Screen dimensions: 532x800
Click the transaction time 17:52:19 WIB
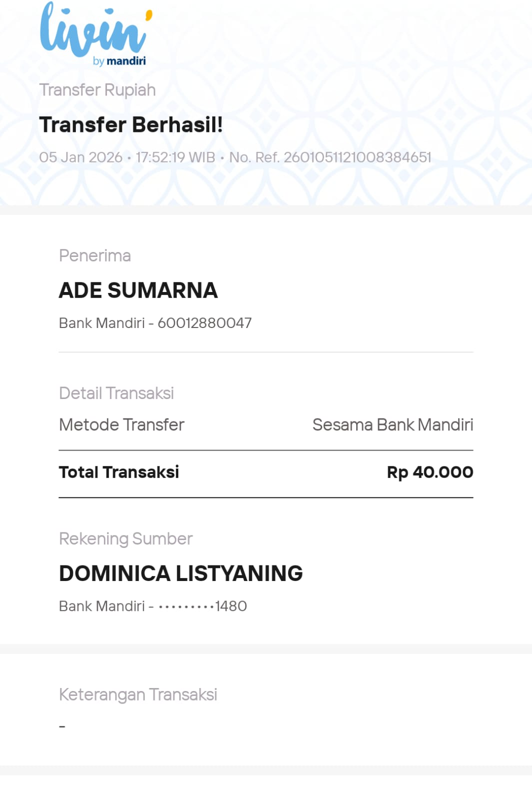coord(175,157)
